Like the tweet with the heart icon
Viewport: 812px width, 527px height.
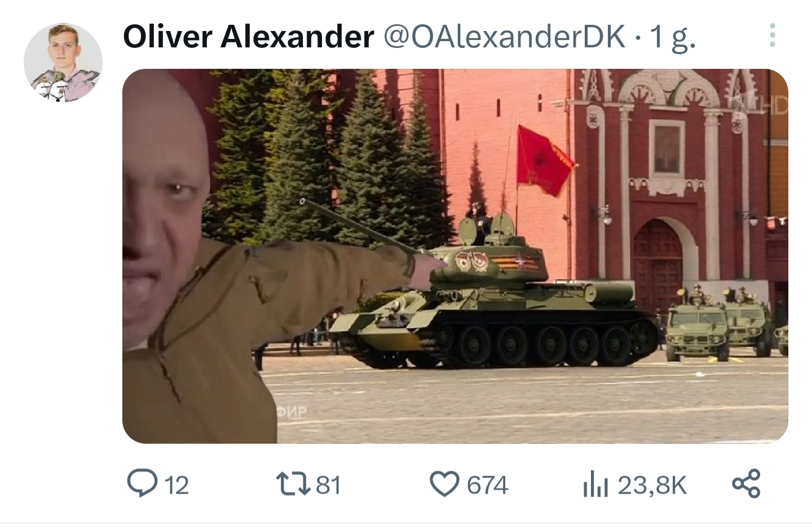[444, 484]
